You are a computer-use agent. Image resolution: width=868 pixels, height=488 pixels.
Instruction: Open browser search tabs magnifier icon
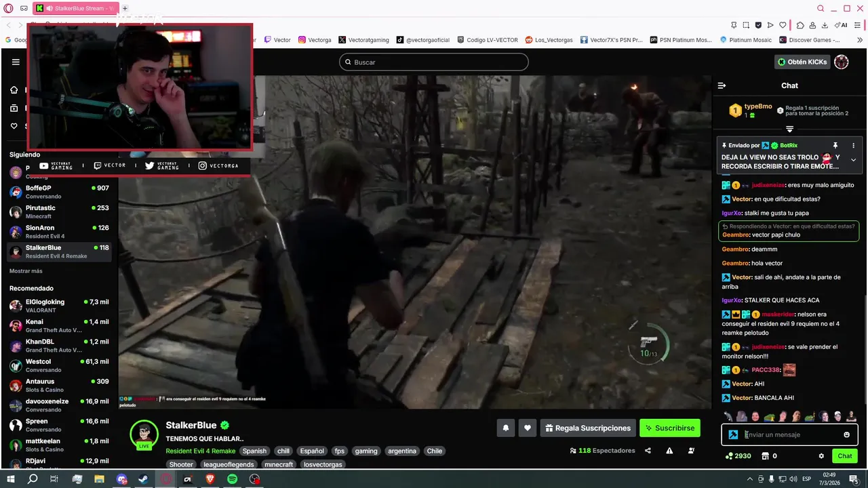point(821,8)
